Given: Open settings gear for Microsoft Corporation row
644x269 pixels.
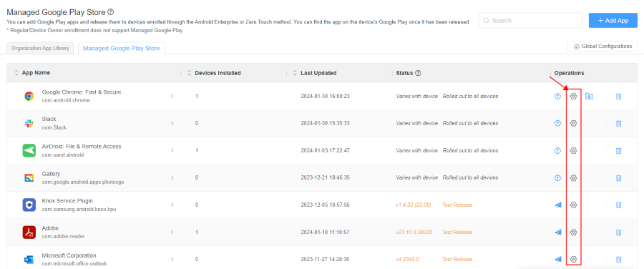Looking at the screenshot, I should [574, 259].
